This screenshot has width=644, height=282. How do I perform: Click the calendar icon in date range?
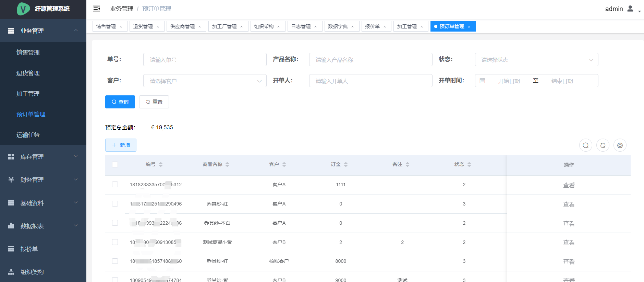point(482,81)
